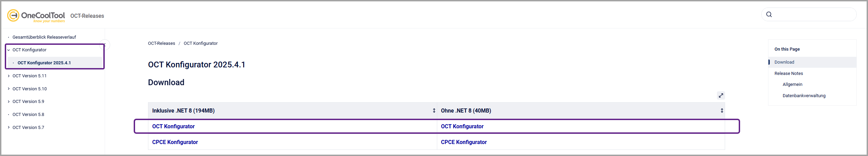Sort by the Ohne .NET 8 column arrows
This screenshot has height=156, width=868.
tap(722, 110)
